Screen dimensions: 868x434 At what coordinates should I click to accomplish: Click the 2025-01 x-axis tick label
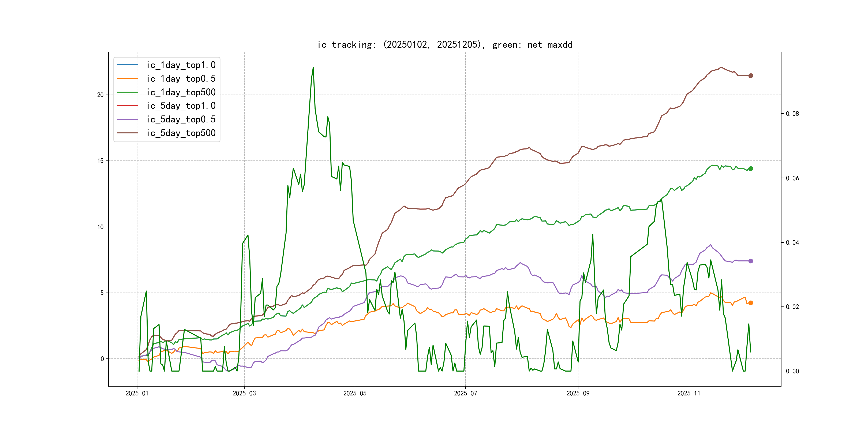(x=137, y=393)
